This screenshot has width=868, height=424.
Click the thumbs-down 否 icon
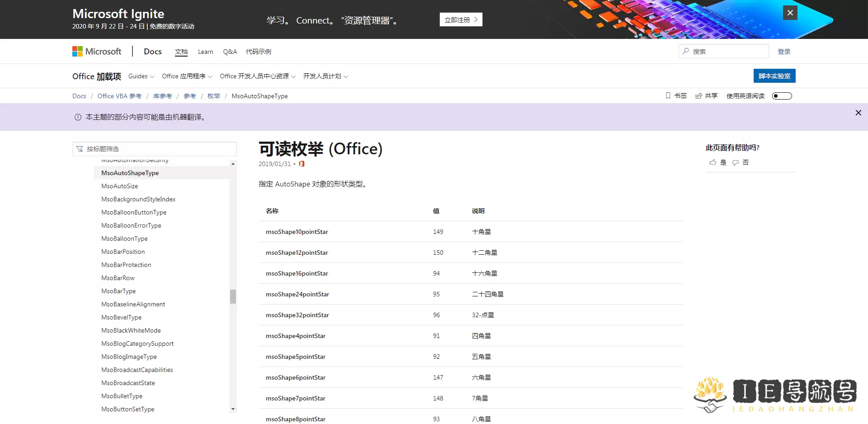(x=736, y=162)
